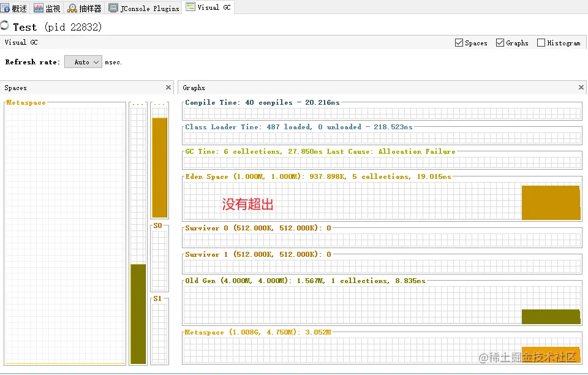Screen dimensions: 588x375
Task: Open the 概述 overview tab
Action: 14,8
